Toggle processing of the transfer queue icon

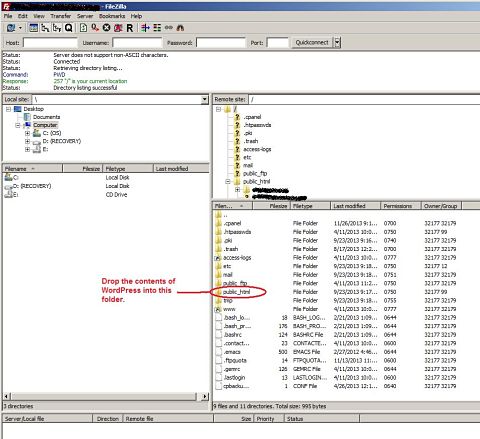[x=95, y=28]
